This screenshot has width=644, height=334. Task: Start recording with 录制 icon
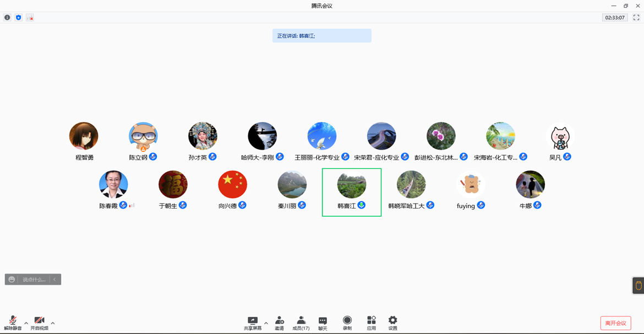click(347, 323)
